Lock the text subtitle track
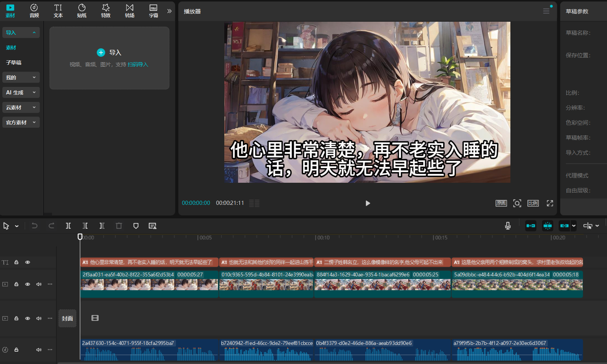The height and width of the screenshot is (364, 607). [16, 262]
